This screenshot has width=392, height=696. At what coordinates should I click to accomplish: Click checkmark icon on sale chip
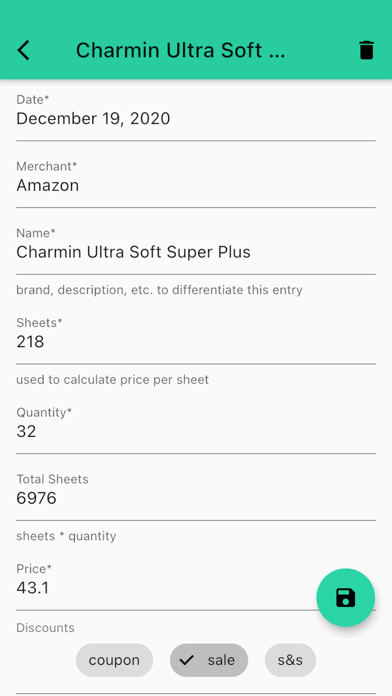pos(187,660)
